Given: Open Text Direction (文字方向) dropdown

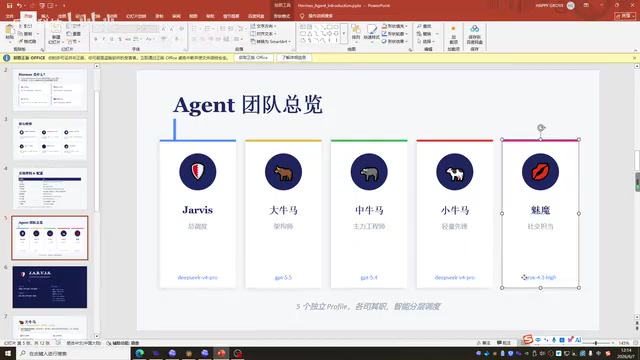Looking at the screenshot, I should pyautogui.click(x=263, y=26).
